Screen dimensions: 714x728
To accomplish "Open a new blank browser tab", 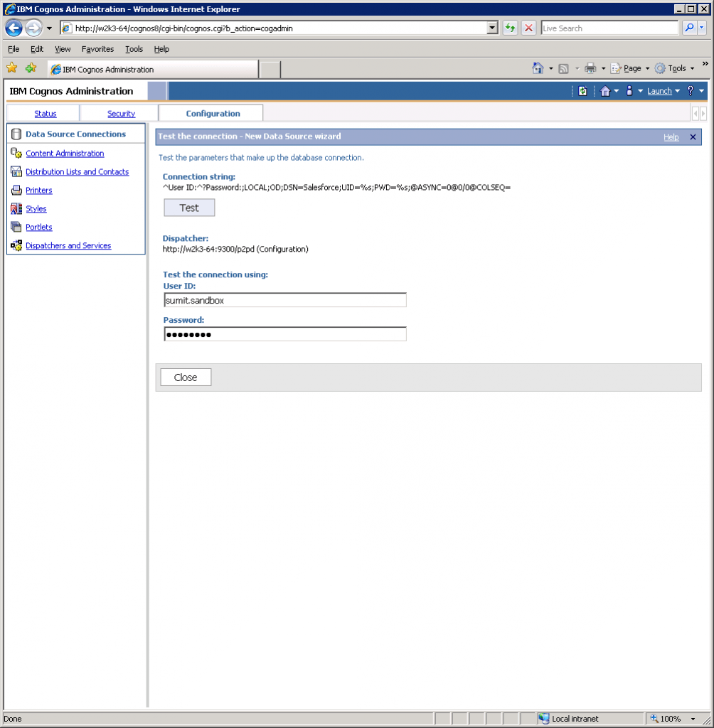I will [270, 70].
